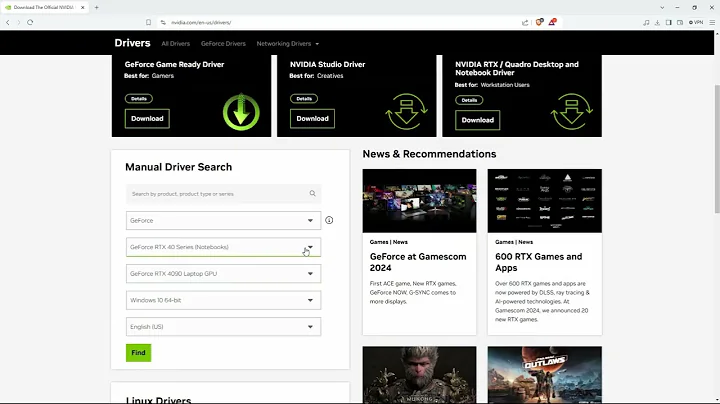Open the Brave Shields lion icon
This screenshot has height=404, width=720.
pos(539,22)
